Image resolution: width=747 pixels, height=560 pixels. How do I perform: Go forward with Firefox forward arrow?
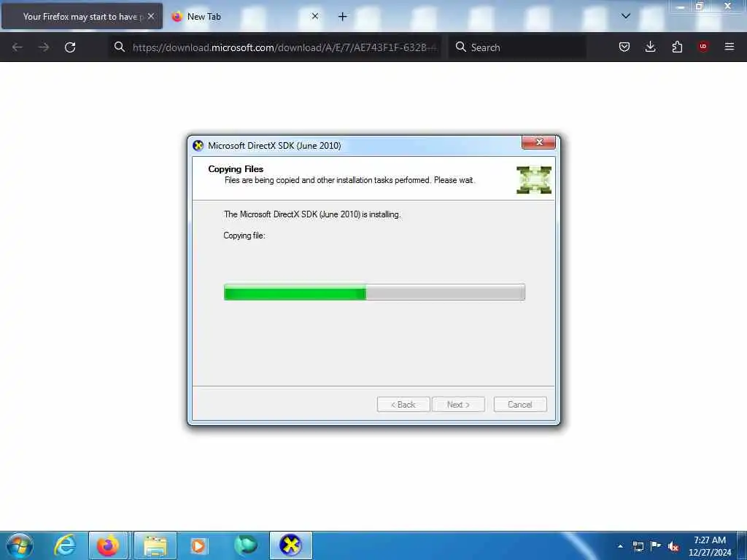44,47
